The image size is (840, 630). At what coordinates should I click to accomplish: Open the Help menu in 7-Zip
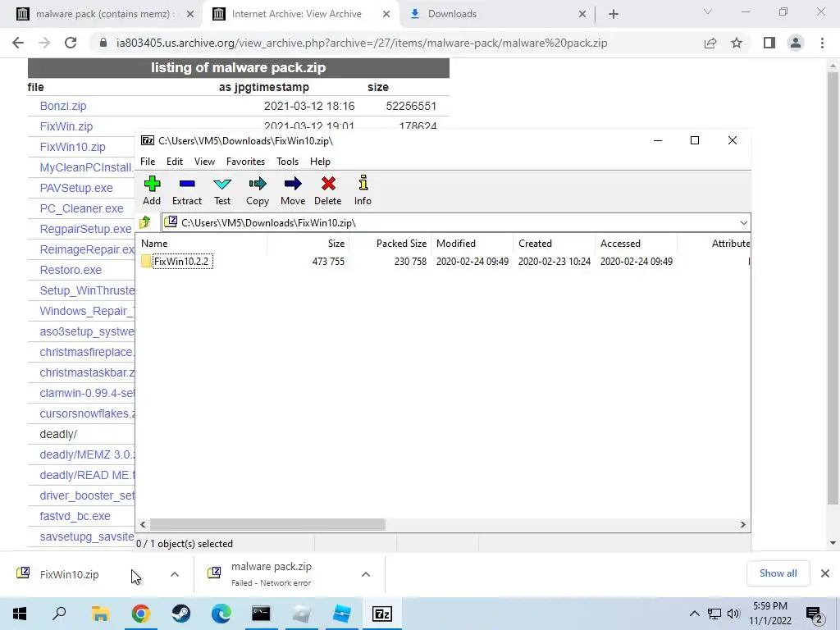pos(320,162)
